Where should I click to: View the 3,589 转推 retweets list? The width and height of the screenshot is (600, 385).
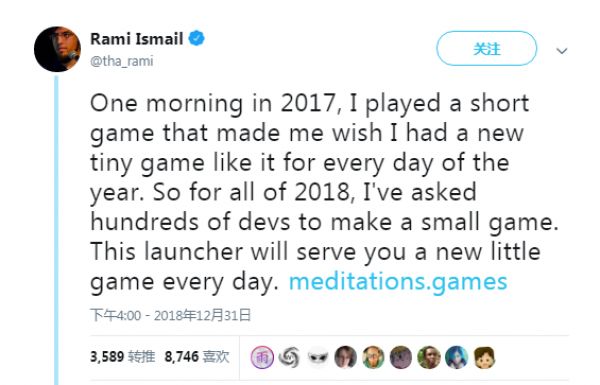click(x=122, y=357)
